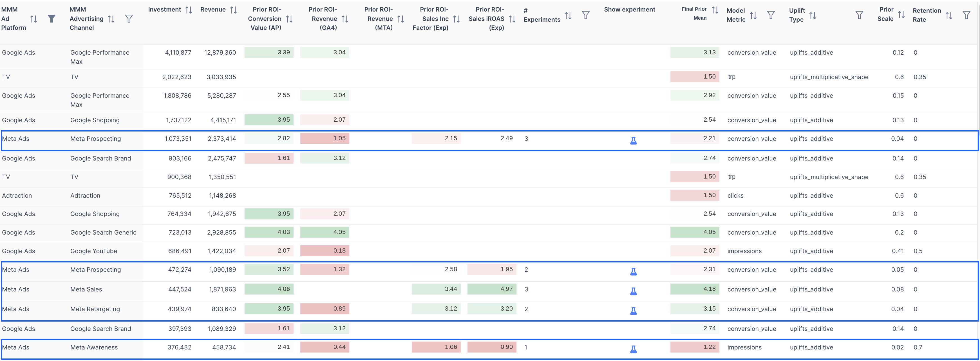
Task: Click the investment value 765,512
Action: point(180,195)
